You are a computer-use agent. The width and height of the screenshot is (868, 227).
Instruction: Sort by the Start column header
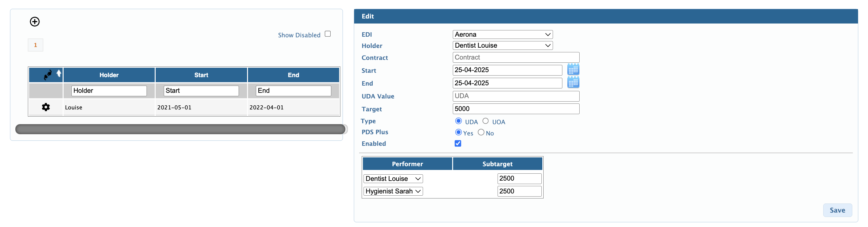[201, 75]
